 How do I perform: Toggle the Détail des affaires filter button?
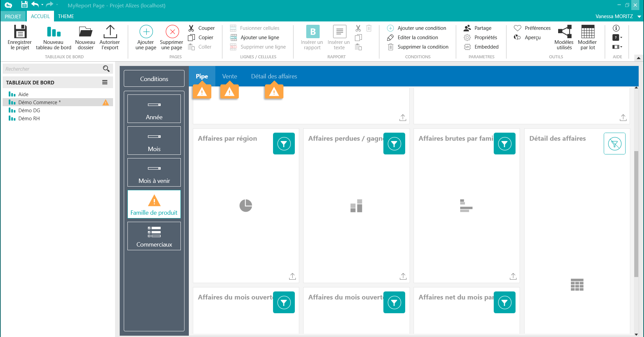click(614, 144)
